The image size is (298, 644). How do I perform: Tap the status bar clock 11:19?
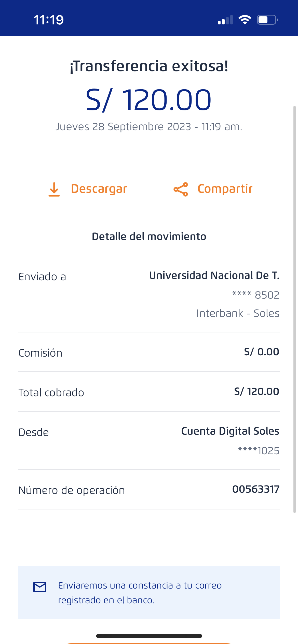point(49,20)
